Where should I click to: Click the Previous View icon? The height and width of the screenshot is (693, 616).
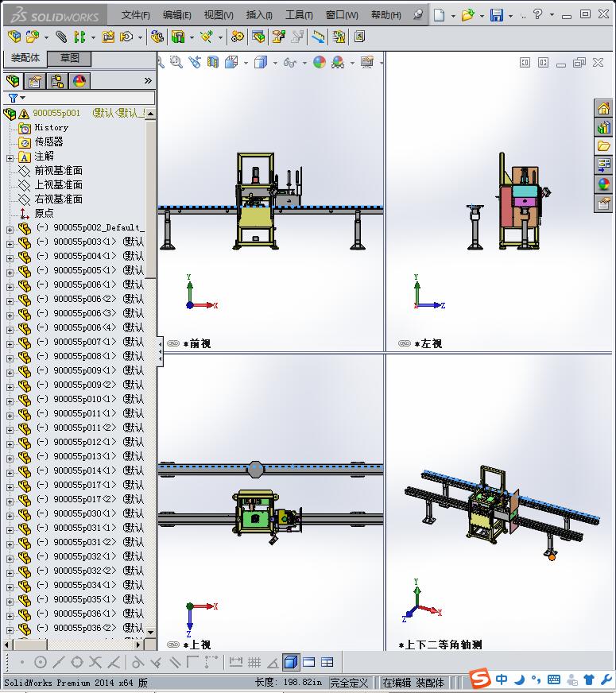(x=195, y=62)
